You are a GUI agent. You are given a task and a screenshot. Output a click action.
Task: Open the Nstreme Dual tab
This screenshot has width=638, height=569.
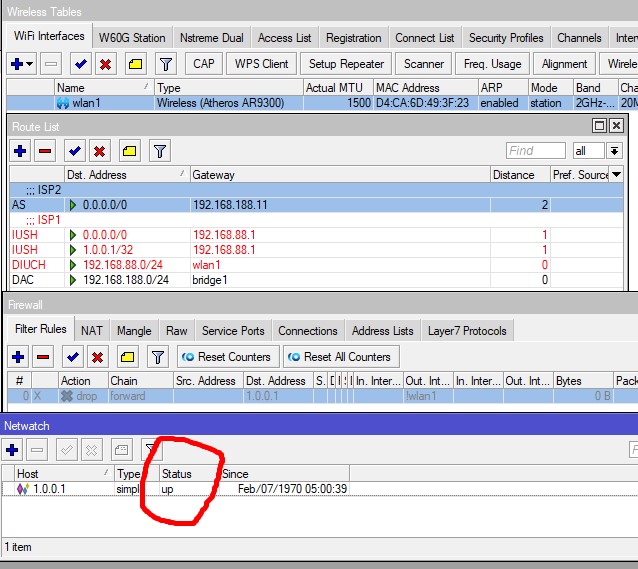(x=212, y=38)
